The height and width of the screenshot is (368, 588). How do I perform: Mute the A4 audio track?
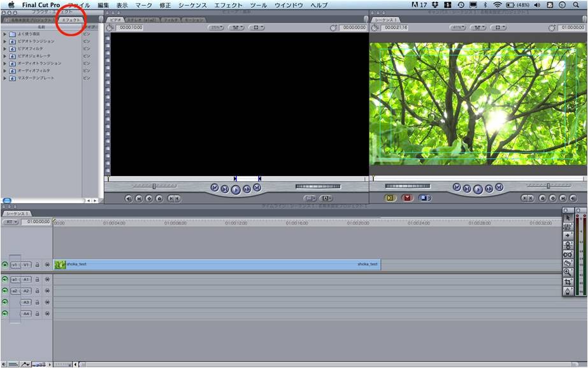[5, 313]
